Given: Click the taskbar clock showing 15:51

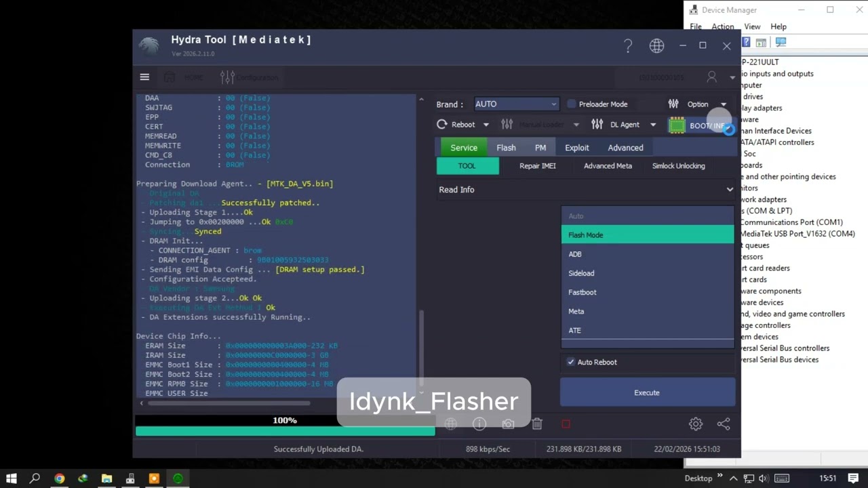Looking at the screenshot, I should point(827,479).
